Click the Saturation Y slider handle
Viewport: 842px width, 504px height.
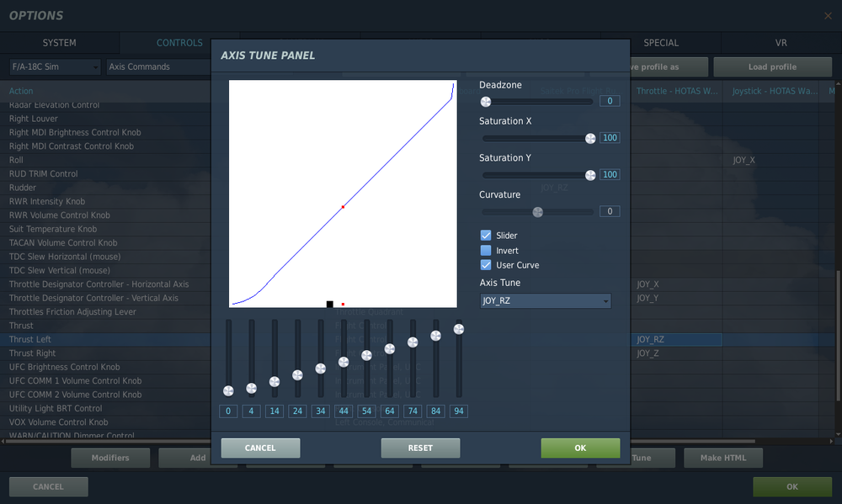(x=590, y=175)
